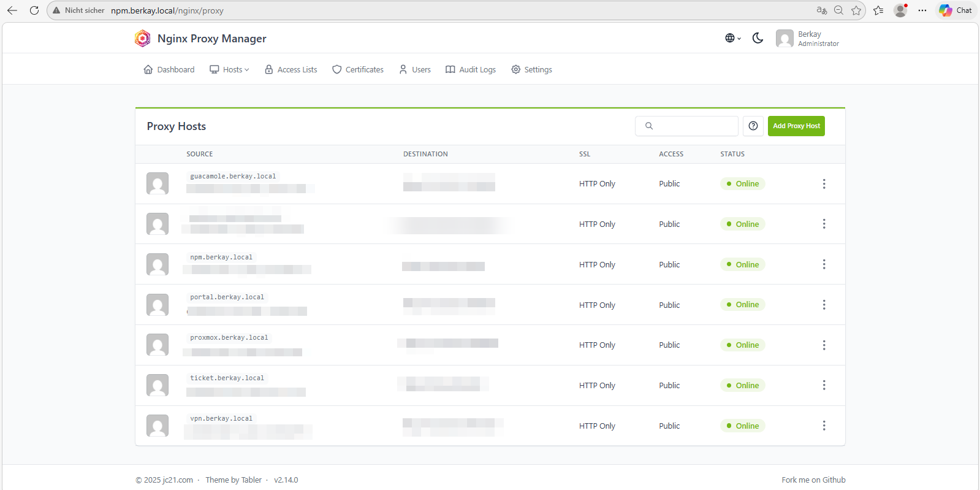This screenshot has height=490, width=980.
Task: Refresh the page in the browser
Action: 34,10
